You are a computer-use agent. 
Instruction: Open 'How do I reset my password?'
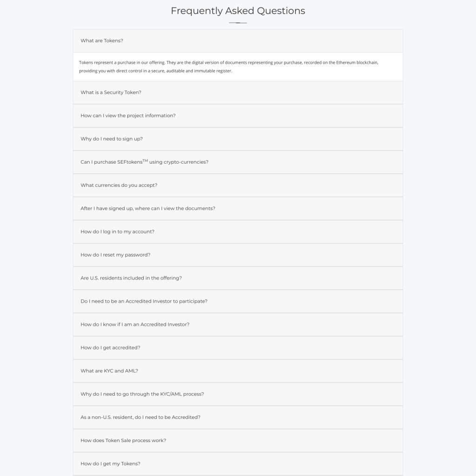[238, 255]
